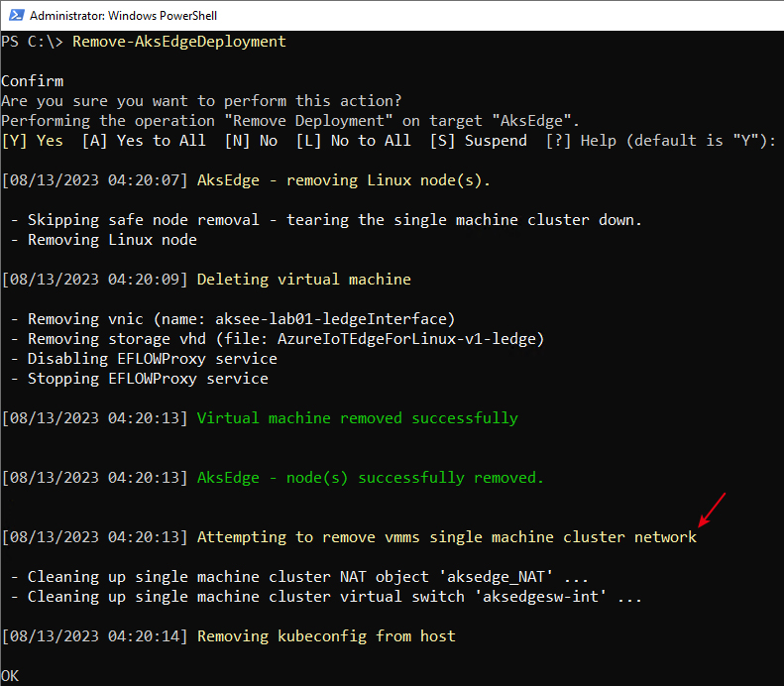The image size is (784, 686).
Task: Click 'Are you sure you want to perform this action?'
Action: click(x=201, y=101)
